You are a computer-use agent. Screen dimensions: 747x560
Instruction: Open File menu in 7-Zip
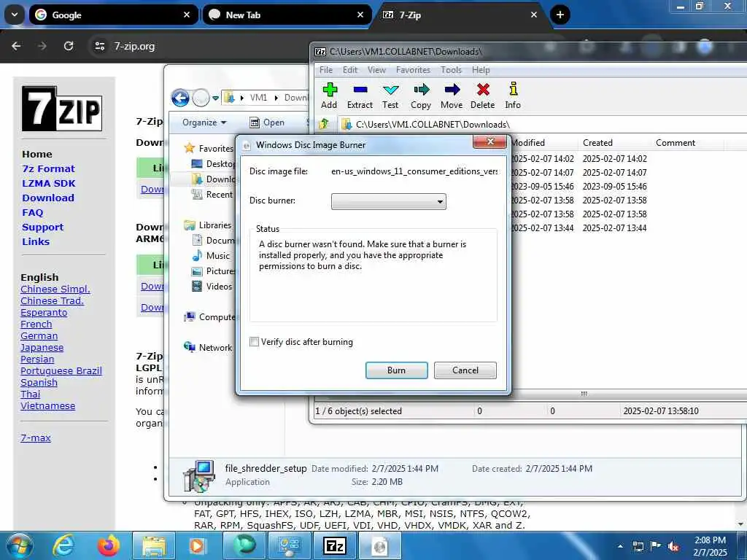tap(326, 70)
